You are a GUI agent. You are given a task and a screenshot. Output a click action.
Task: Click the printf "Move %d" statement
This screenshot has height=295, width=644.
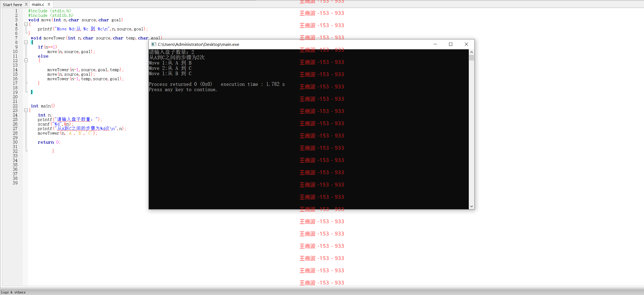pos(93,29)
